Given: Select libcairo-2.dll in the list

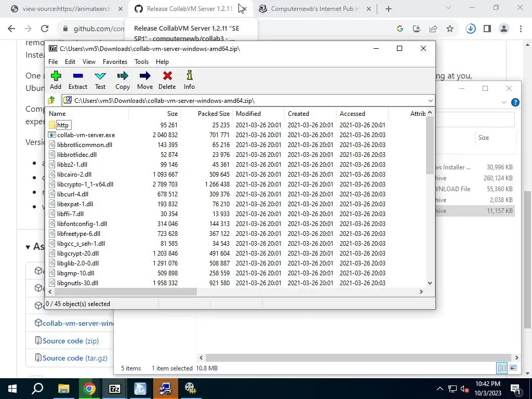Looking at the screenshot, I should point(74,175).
